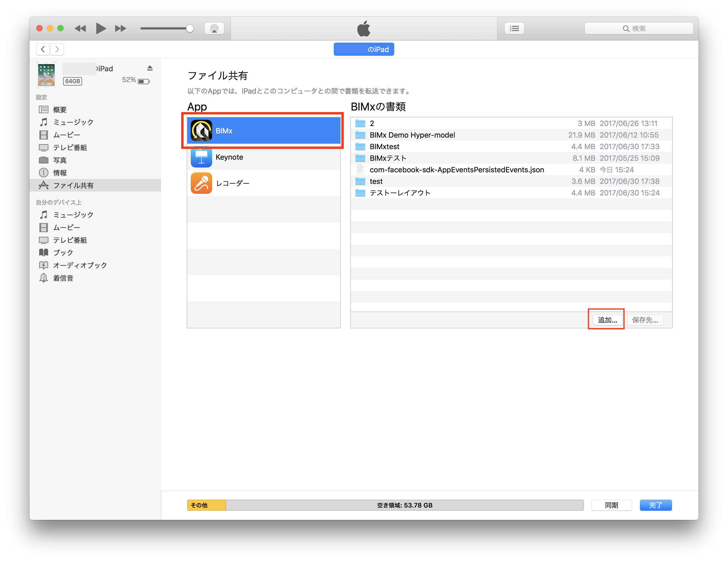Select the BIMxtest folder
Screen dimensions: 728x562
pos(511,147)
